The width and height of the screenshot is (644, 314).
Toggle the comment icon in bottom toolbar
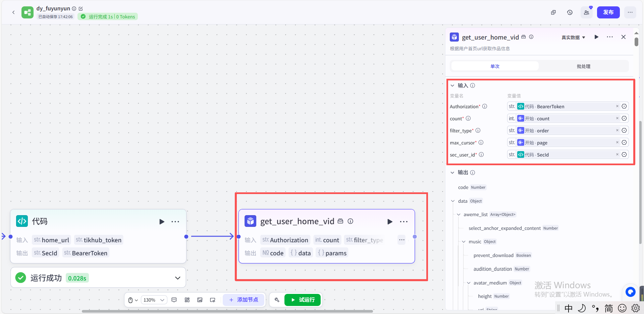point(174,300)
